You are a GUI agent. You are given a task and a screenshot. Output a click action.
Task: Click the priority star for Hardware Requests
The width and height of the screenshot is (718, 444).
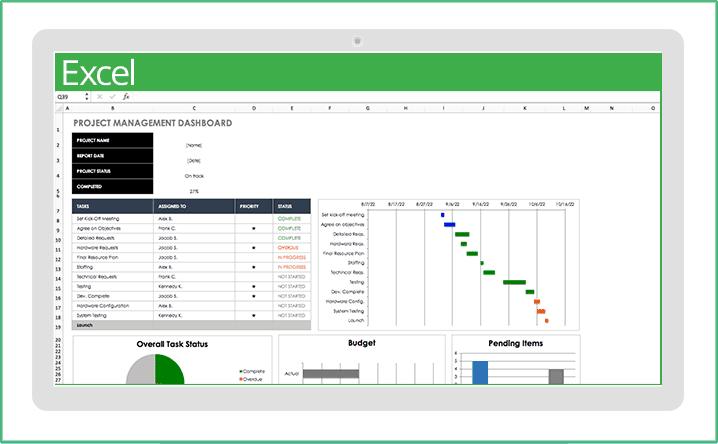click(x=254, y=248)
